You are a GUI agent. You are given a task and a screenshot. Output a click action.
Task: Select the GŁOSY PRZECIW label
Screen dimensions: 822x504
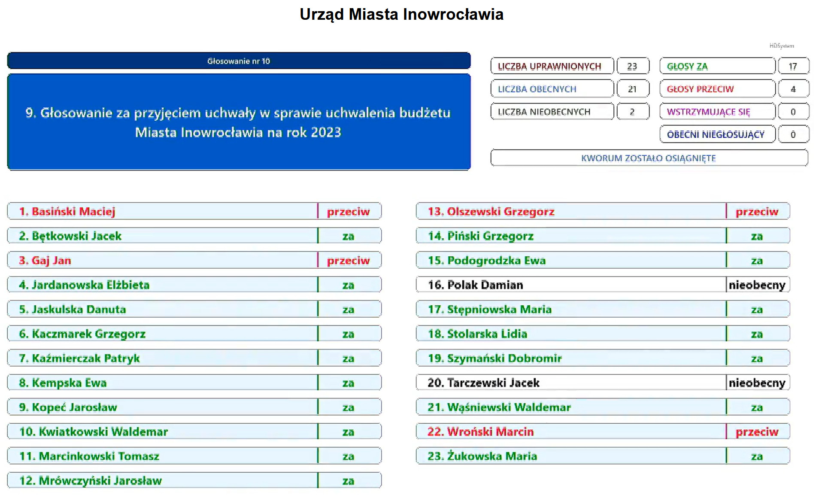point(717,89)
